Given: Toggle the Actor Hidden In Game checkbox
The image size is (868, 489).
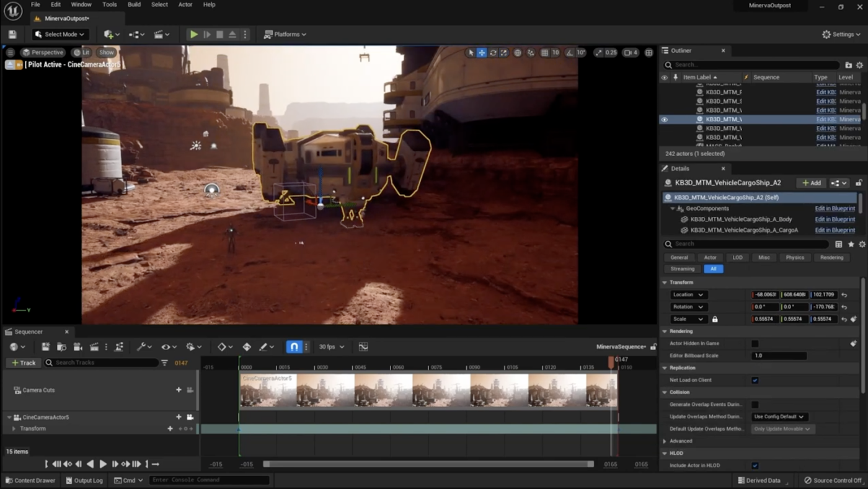Looking at the screenshot, I should click(x=755, y=343).
